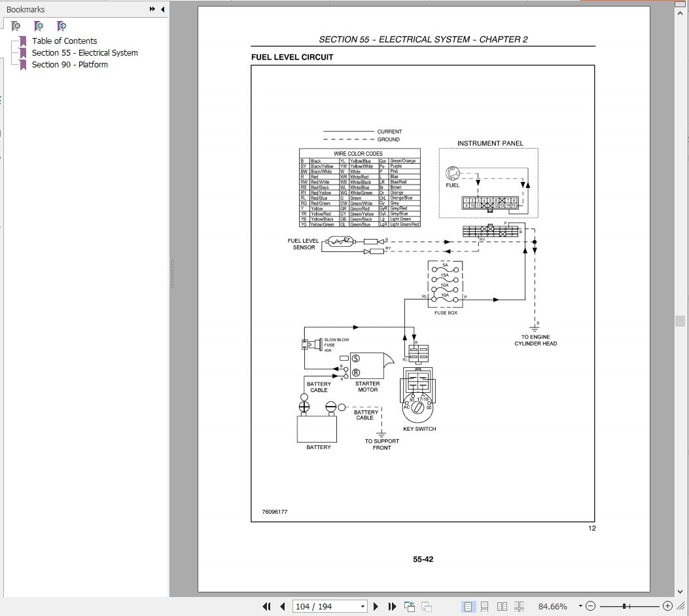Toggle continuous scrolling layout
This screenshot has height=616, width=689.
tap(485, 606)
